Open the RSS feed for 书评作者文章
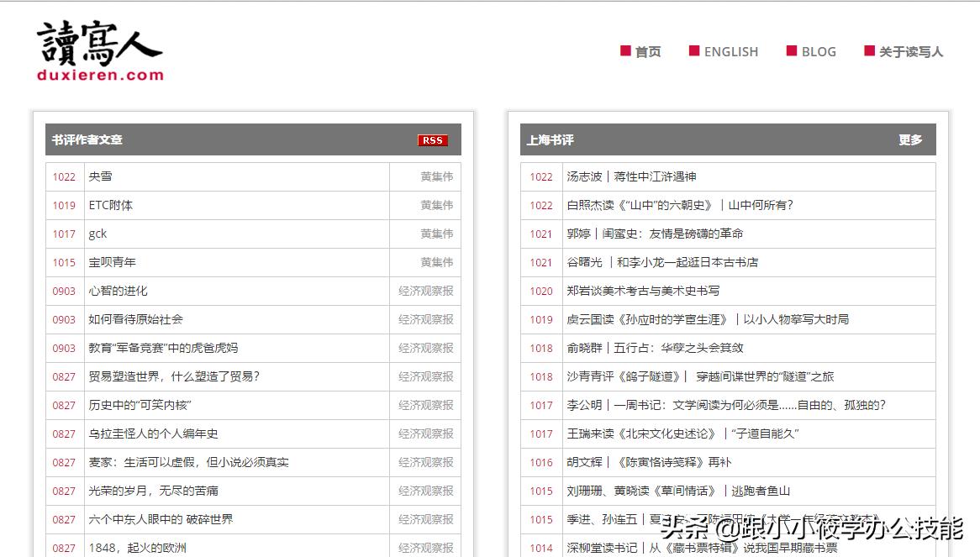 pyautogui.click(x=432, y=140)
